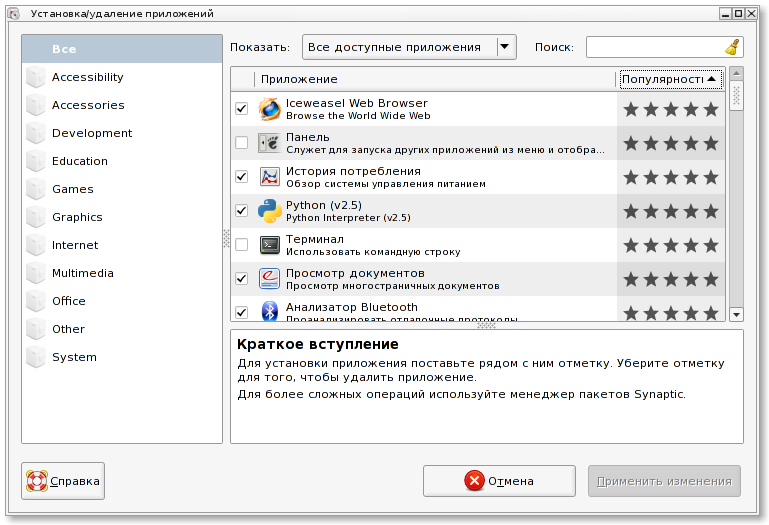769x525 pixels.
Task: Click 'Обзор системы управления питанием' text
Action: 386,184
